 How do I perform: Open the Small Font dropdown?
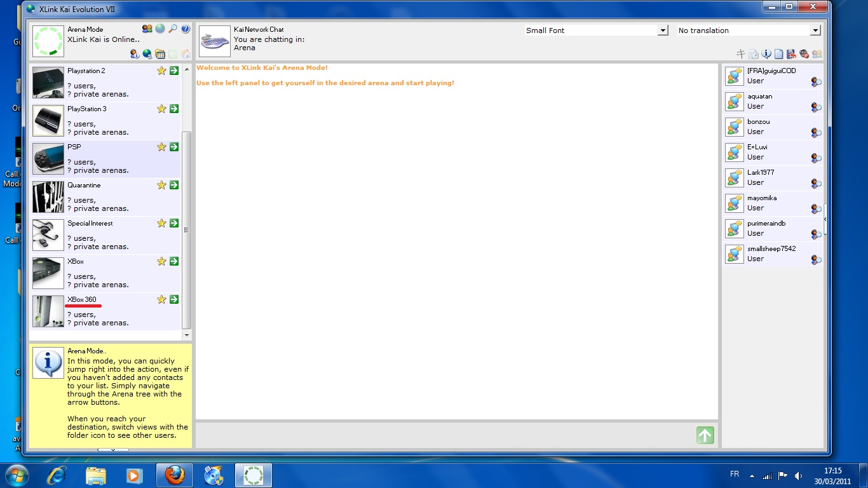[x=663, y=30]
